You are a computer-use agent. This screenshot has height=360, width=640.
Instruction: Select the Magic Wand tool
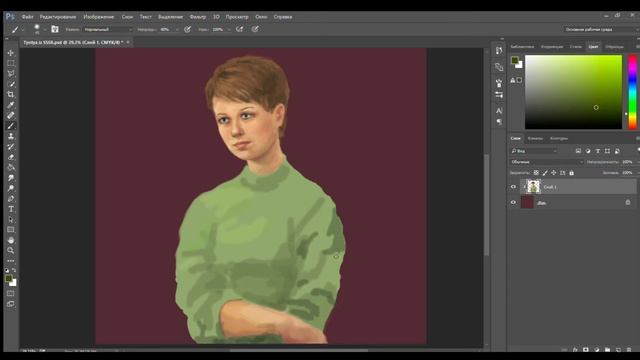pos(11,84)
